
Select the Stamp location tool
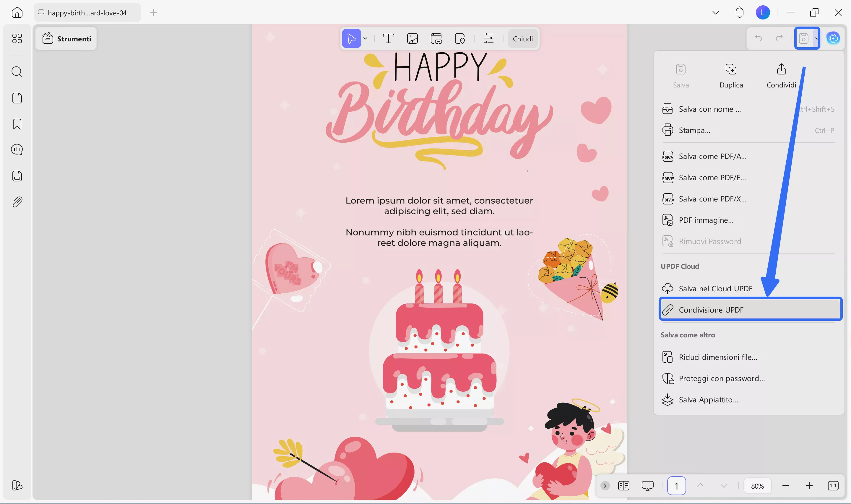tap(460, 38)
